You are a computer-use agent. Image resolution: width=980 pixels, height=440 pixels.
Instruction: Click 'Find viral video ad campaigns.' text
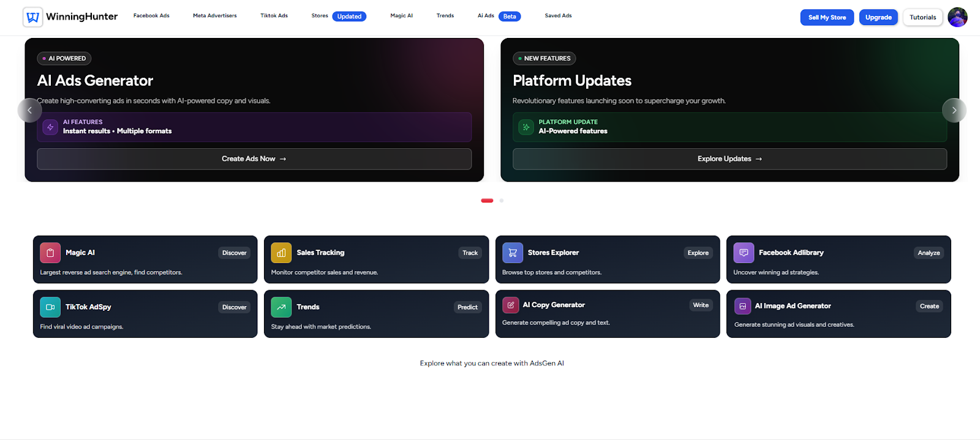[81, 327]
